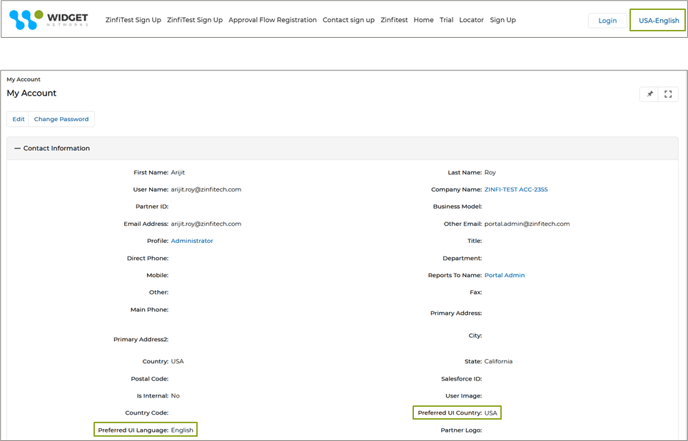The width and height of the screenshot is (688, 441).
Task: Open the ZINFI-TEST ACC-2355 company link
Action: click(516, 189)
